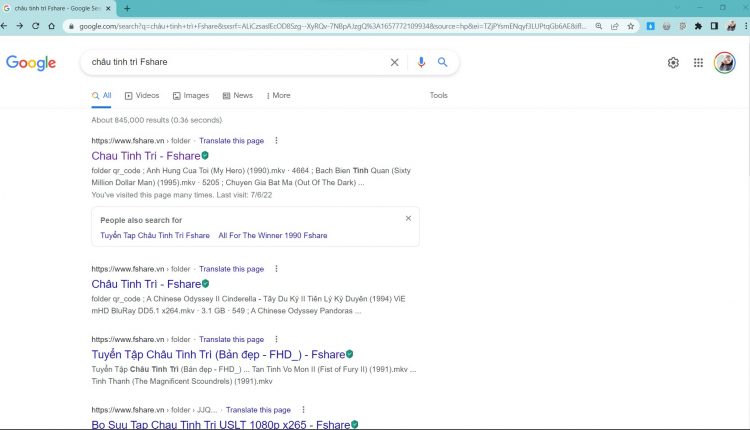
Task: Open the Extensions puzzle piece menu
Action: 698,26
